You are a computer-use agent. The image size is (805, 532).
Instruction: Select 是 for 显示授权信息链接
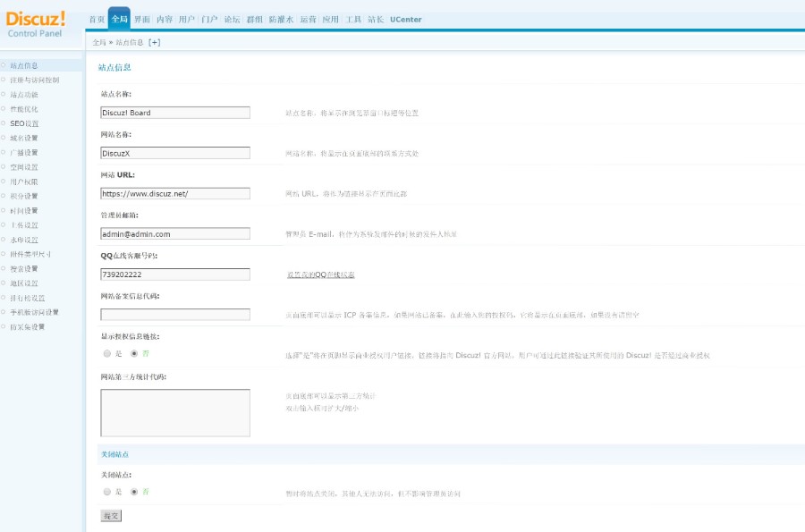click(106, 353)
